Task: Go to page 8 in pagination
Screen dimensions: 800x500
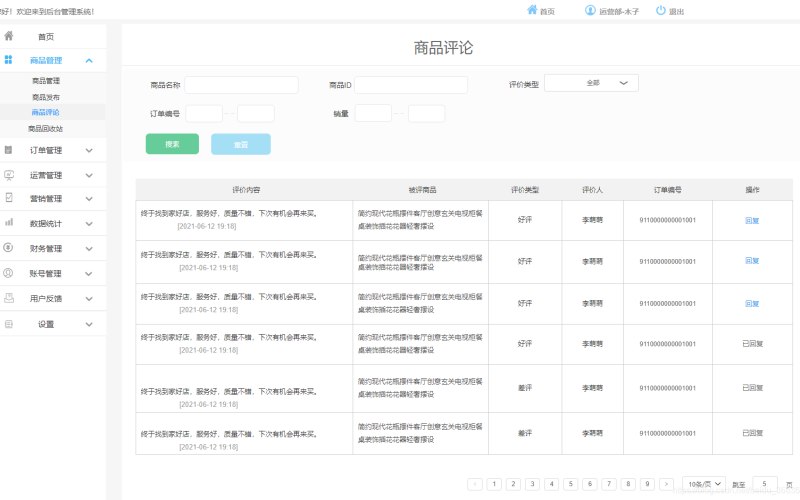Action: 628,484
